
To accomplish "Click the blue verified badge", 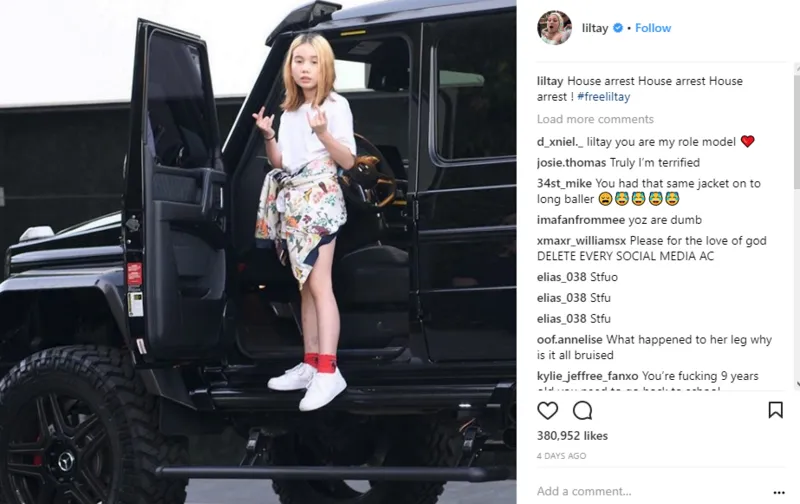I will tap(617, 28).
